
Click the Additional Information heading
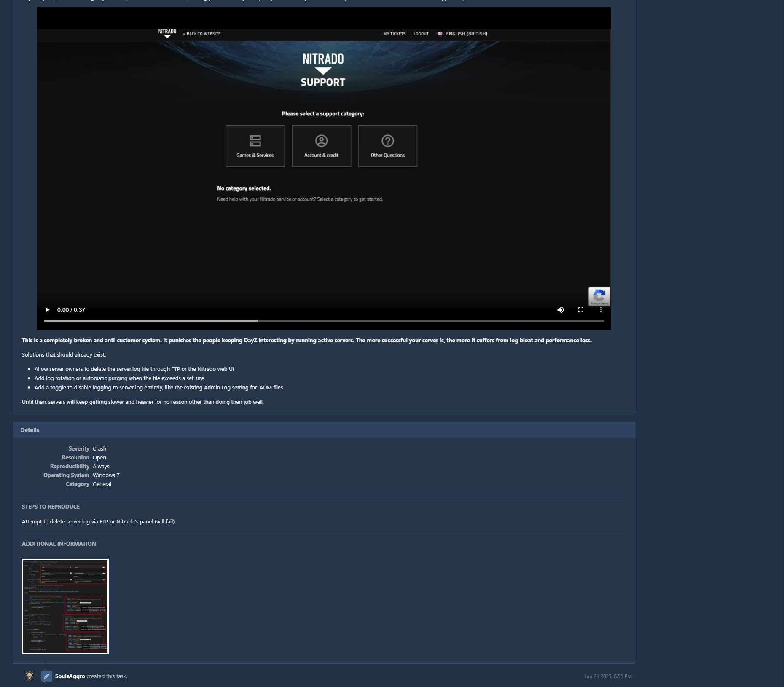click(59, 544)
